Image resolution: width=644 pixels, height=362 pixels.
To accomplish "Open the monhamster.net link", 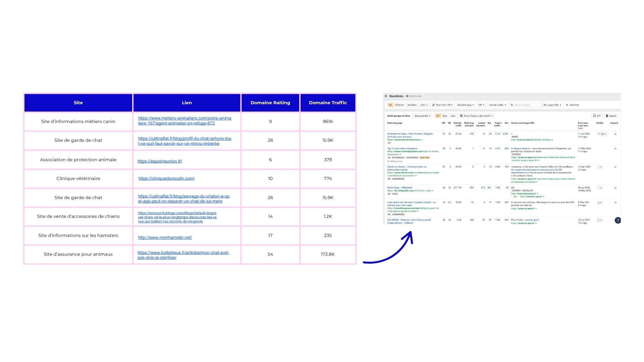I will coord(165,238).
